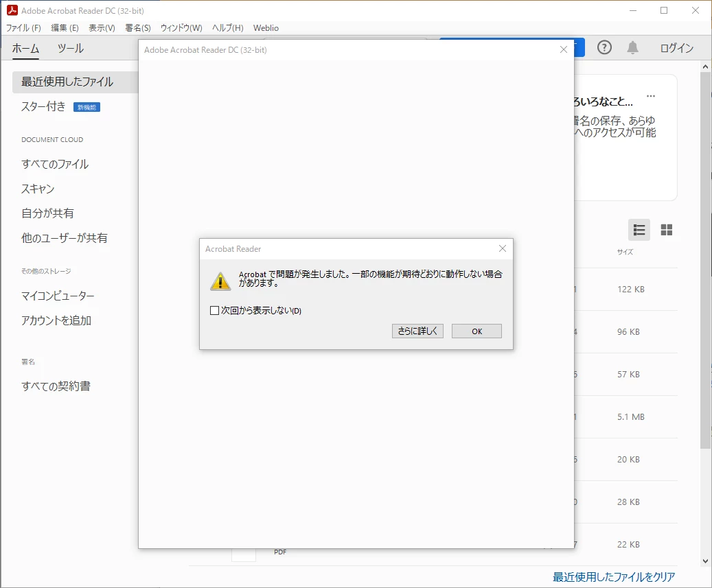Select the file row with 20 KB

[x=625, y=459]
